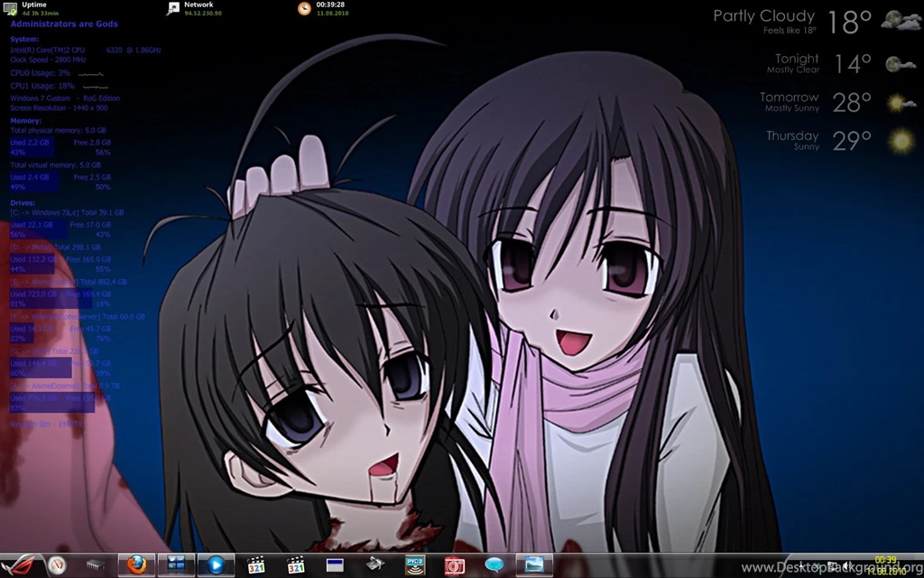This screenshot has height=578, width=924.
Task: Click the Tomorrow mostly sunny icon
Action: click(901, 103)
